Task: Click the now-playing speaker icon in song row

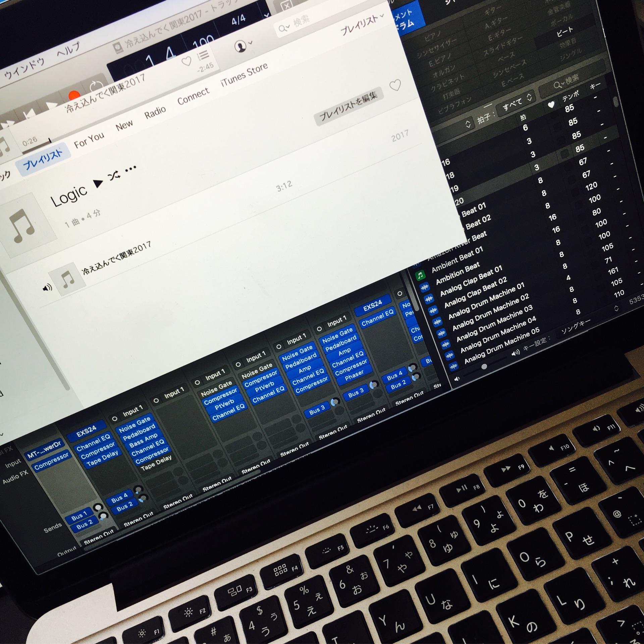Action: [x=47, y=287]
